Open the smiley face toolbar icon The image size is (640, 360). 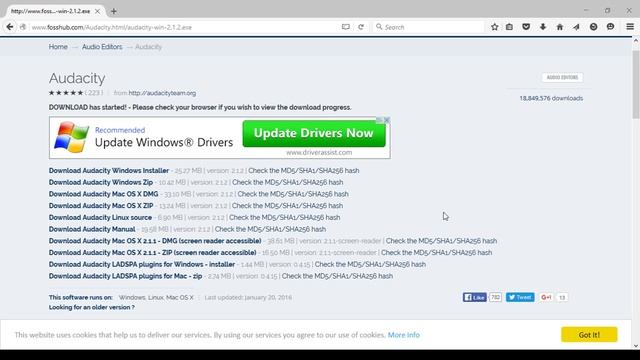tap(593, 27)
